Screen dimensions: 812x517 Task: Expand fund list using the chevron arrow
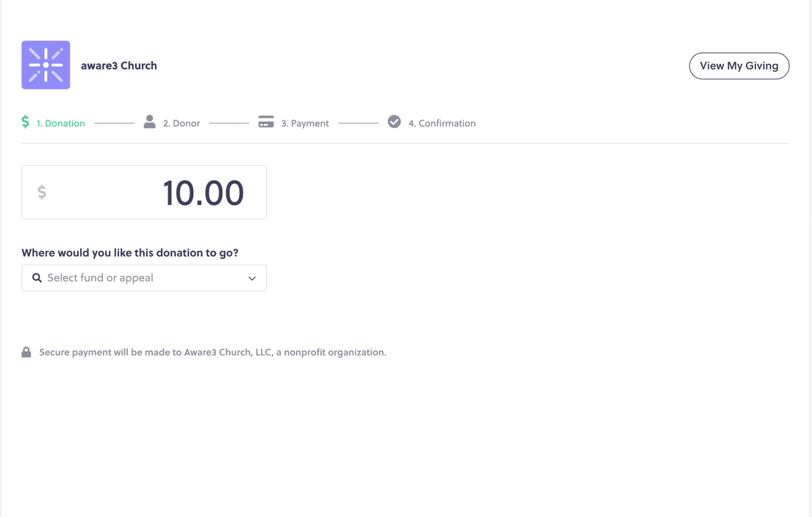click(x=252, y=278)
